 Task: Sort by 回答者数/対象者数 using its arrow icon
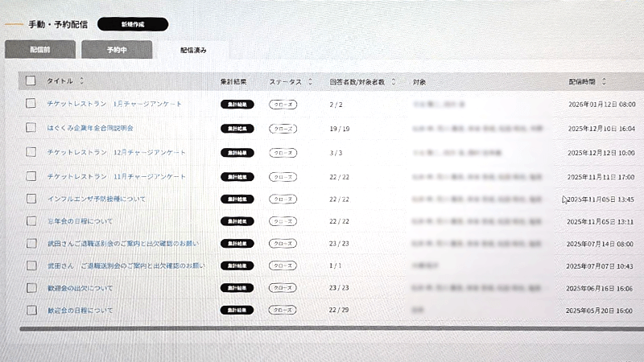394,82
